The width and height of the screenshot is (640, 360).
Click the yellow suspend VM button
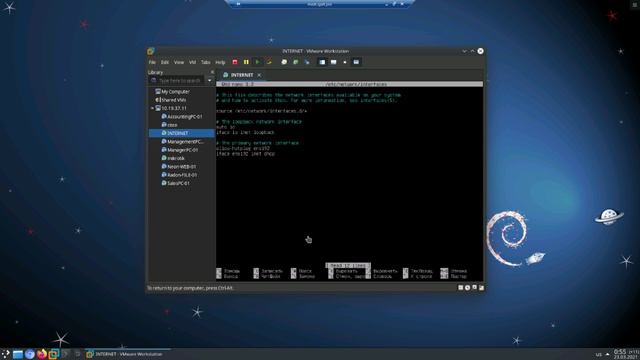point(246,62)
